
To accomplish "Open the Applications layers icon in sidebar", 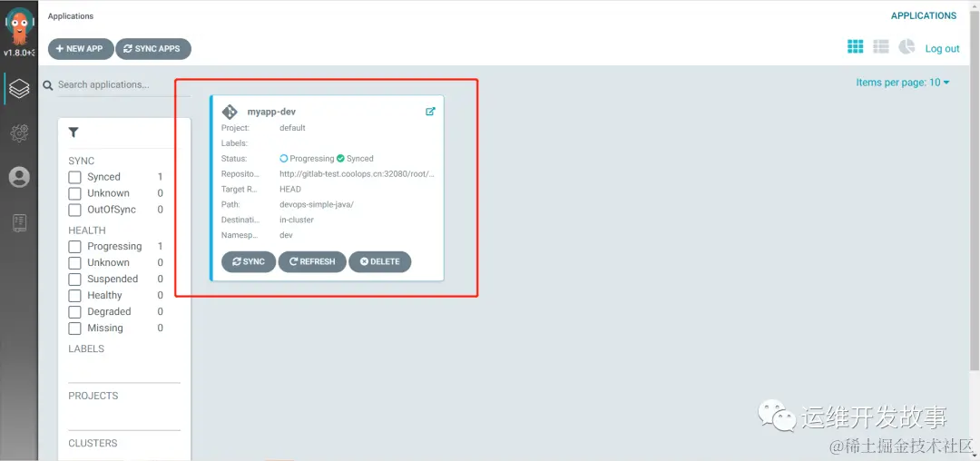I will tap(19, 89).
